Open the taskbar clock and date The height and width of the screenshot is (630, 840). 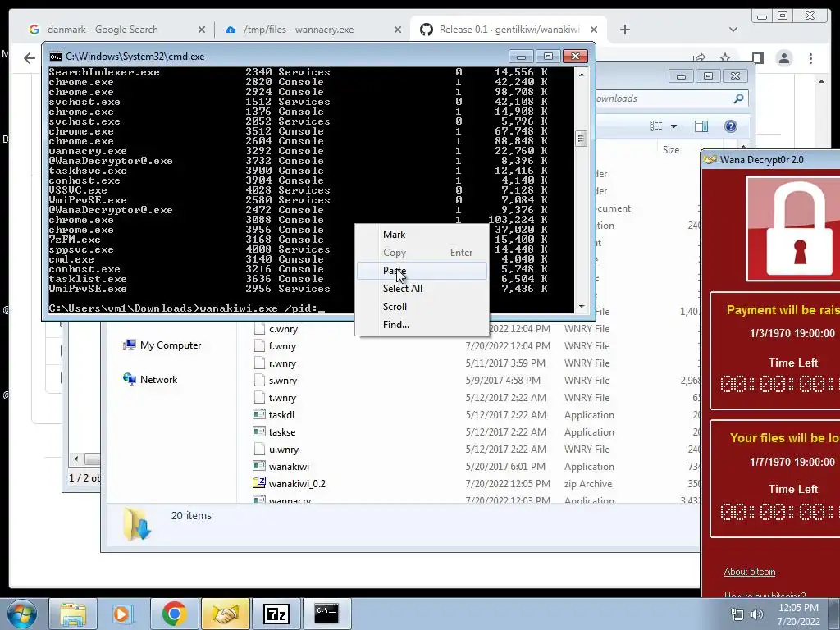[x=798, y=614]
